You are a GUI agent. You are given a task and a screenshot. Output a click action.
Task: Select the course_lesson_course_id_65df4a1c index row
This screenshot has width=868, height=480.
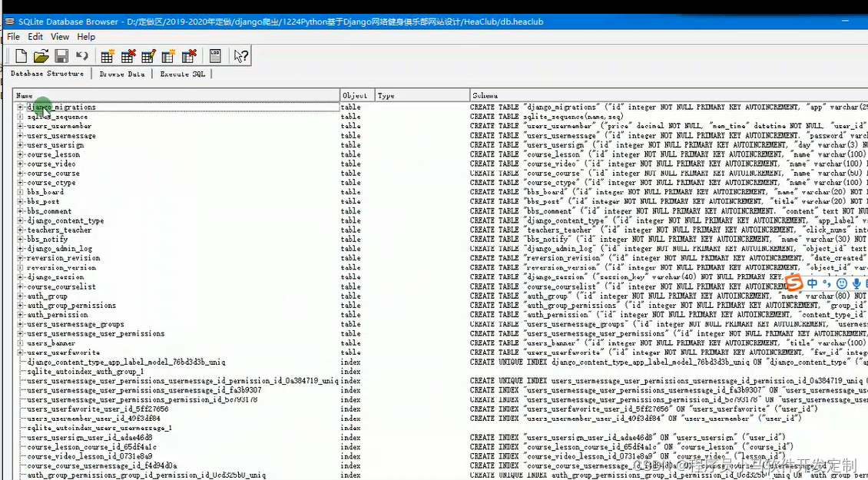pyautogui.click(x=441, y=446)
